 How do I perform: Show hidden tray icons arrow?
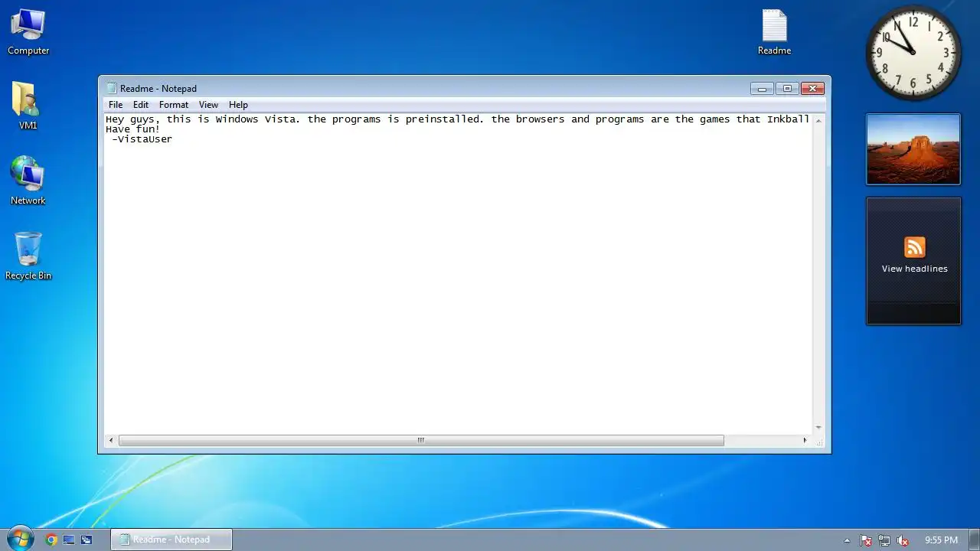(847, 540)
